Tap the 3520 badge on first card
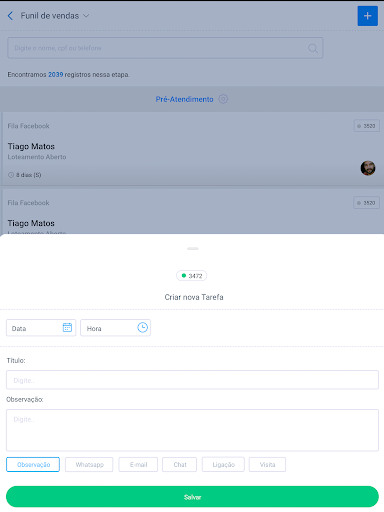 (367, 126)
